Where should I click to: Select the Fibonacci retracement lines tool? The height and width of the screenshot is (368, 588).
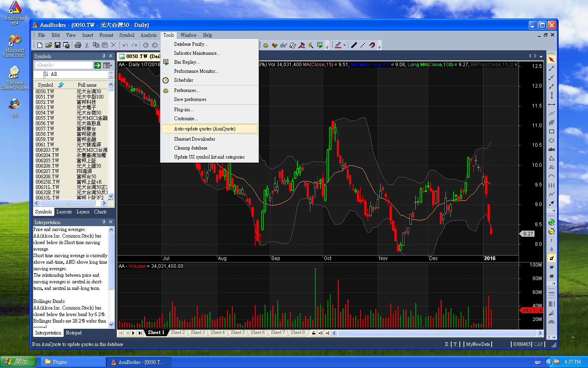coord(552,294)
